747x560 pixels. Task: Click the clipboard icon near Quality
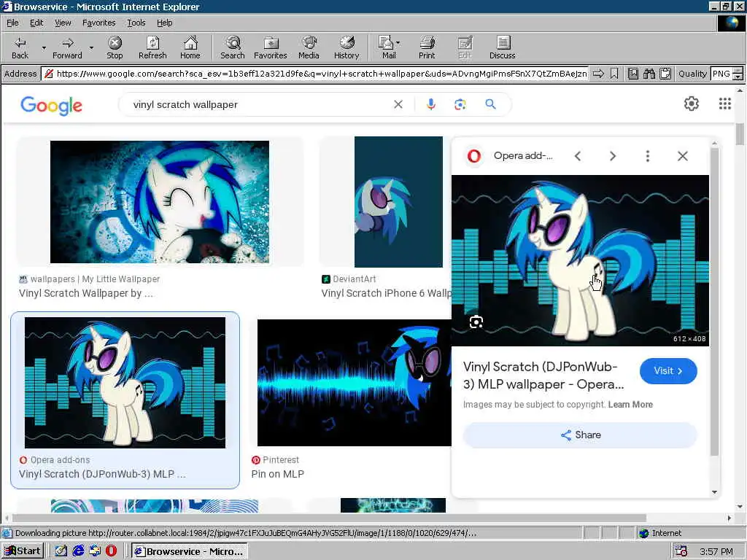pos(665,74)
